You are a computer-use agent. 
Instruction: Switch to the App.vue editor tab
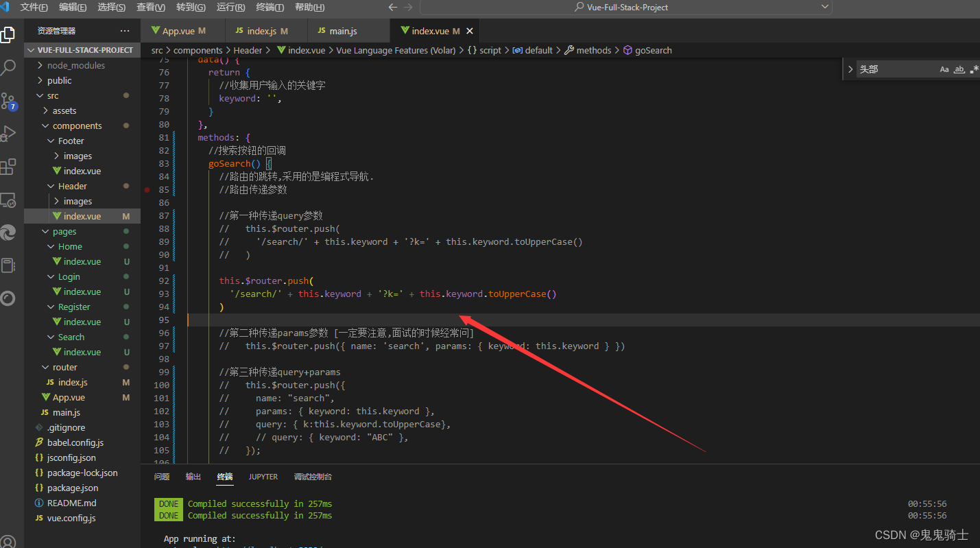pyautogui.click(x=183, y=31)
